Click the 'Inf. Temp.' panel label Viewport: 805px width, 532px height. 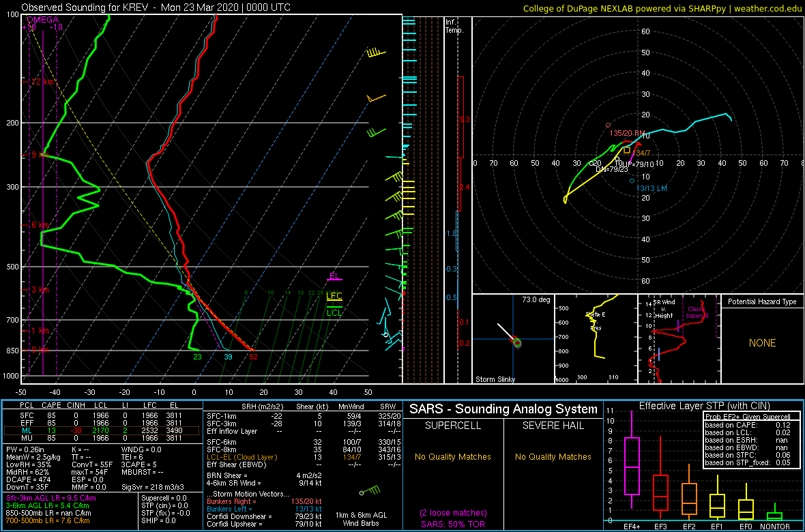[455, 26]
